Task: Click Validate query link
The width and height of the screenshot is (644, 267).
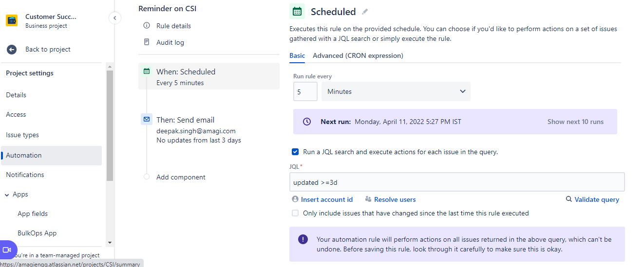Action: pyautogui.click(x=597, y=199)
